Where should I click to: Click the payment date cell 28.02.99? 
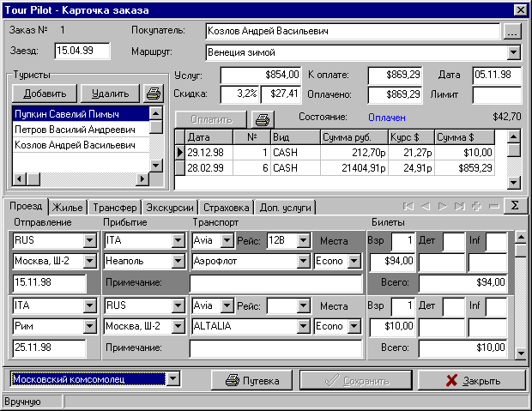click(x=209, y=168)
